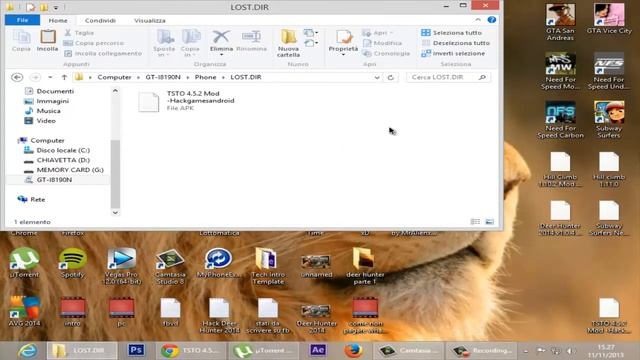Screen dimensions: 640x360
Task: Select Computer in the navigation pane
Action: click(41, 140)
